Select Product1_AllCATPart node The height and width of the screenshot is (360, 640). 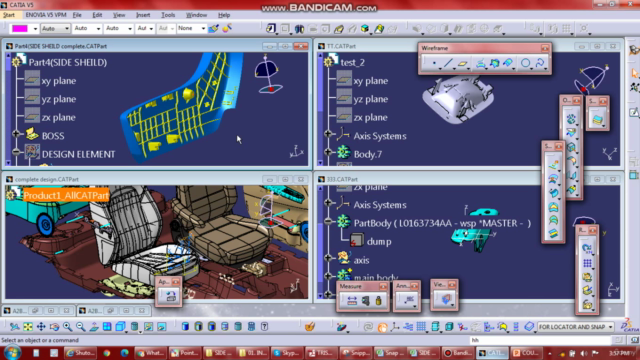(x=66, y=196)
